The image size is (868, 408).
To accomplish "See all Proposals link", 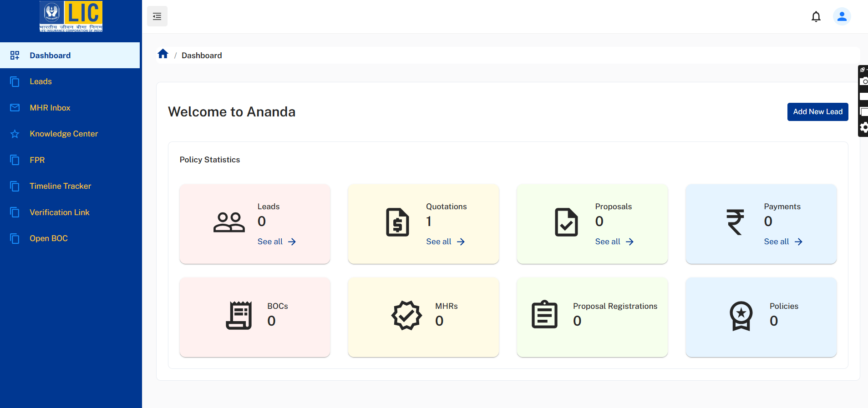I will pos(614,242).
